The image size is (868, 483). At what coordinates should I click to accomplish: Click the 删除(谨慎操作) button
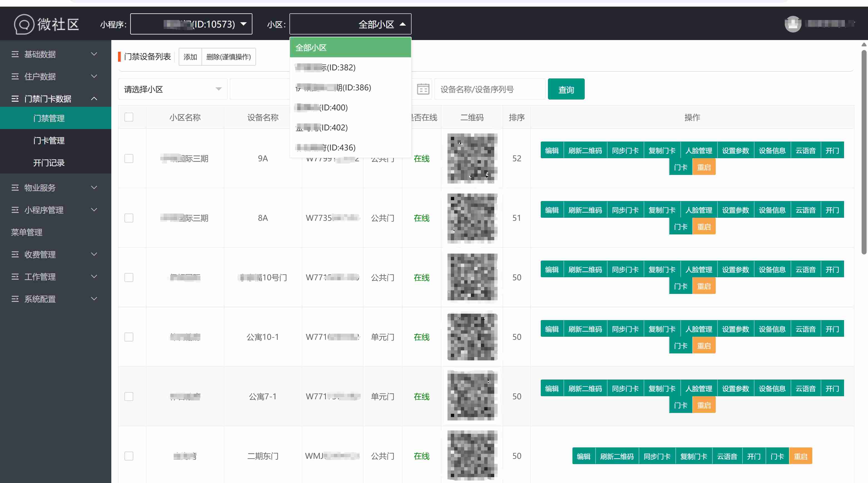(x=228, y=56)
